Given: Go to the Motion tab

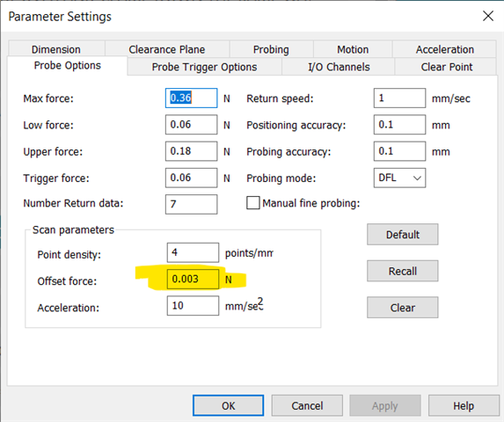Looking at the screenshot, I should (x=353, y=49).
